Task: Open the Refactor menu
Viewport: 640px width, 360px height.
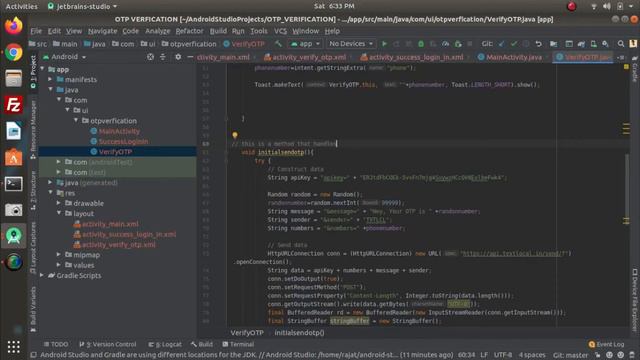Action: (189, 31)
